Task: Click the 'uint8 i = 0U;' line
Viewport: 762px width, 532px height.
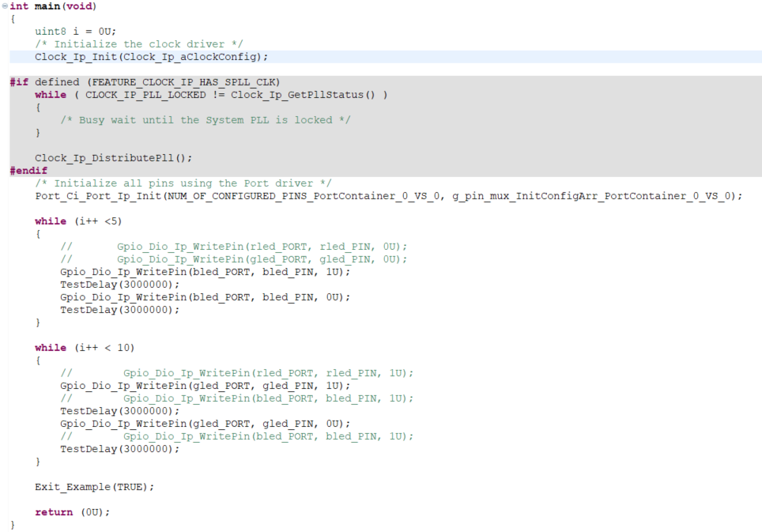Action: [x=75, y=32]
